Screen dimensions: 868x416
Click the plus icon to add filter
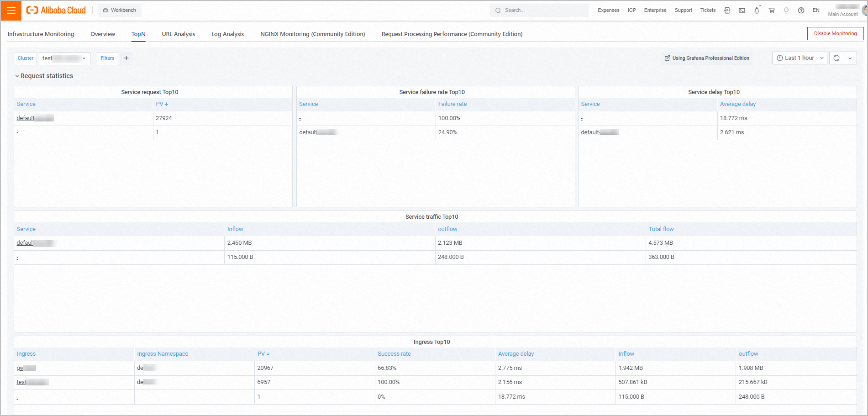tap(126, 58)
